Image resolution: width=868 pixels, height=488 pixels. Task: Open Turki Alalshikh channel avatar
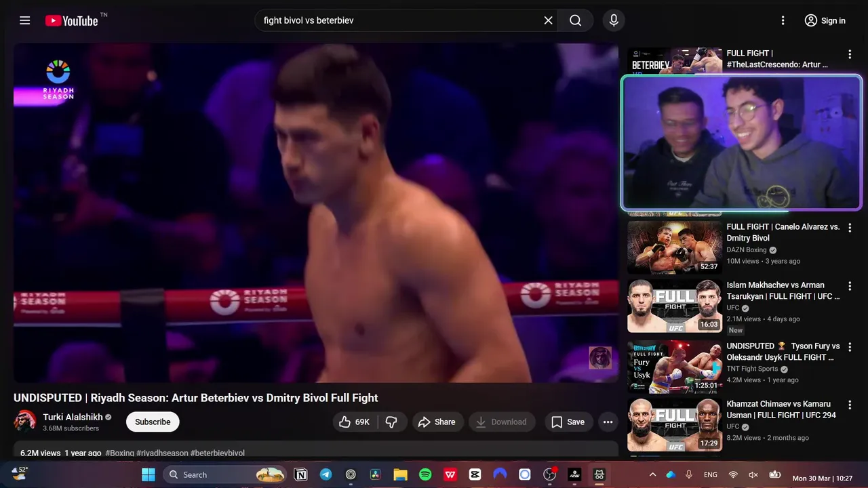[x=25, y=422]
